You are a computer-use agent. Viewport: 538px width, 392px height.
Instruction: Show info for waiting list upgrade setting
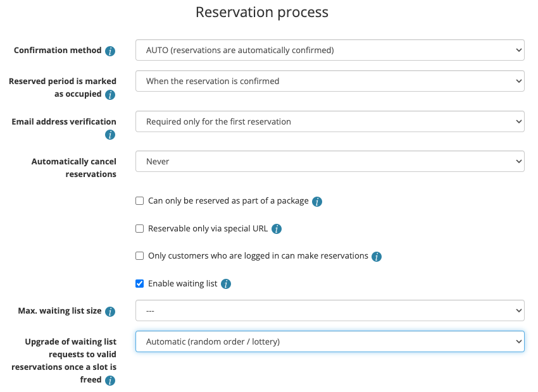click(x=110, y=381)
